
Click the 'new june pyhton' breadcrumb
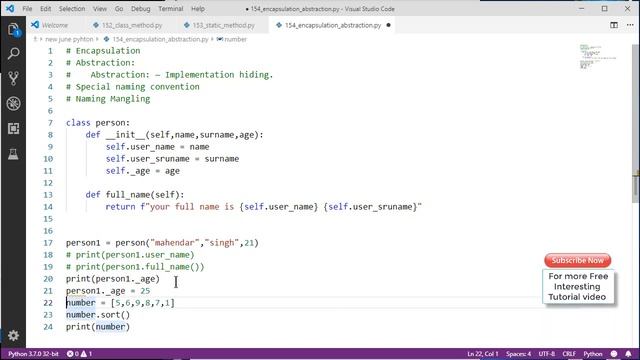(69, 39)
